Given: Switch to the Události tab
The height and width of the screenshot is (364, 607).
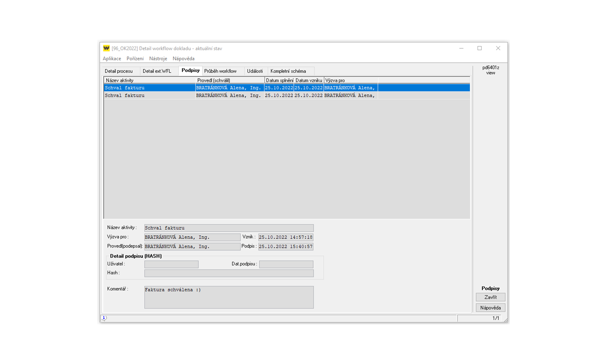Looking at the screenshot, I should pos(255,71).
